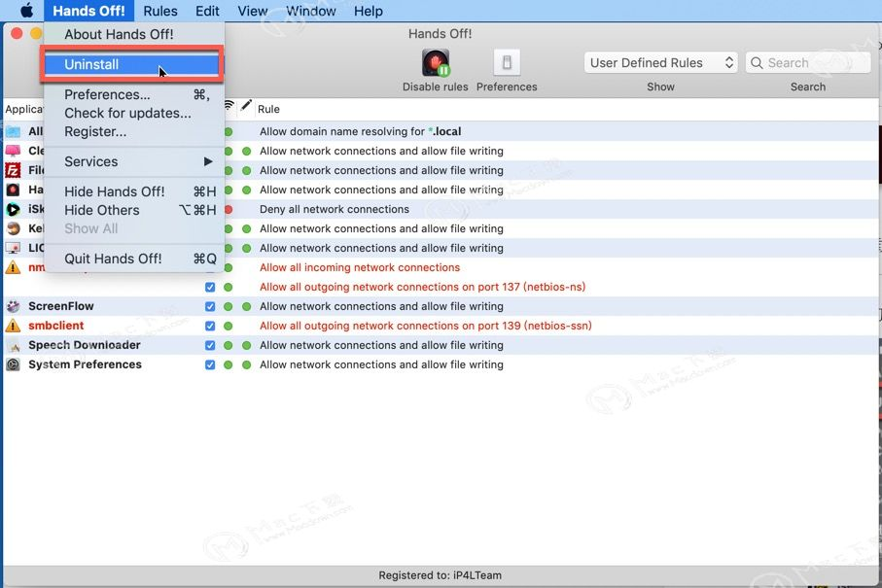Toggle the smbclient rule checkbox
This screenshot has width=882, height=588.
pos(210,326)
